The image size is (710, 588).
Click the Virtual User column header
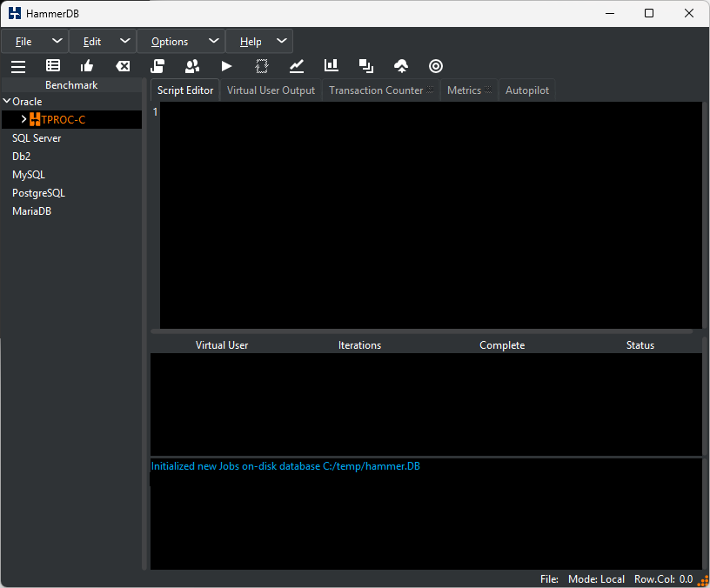point(222,345)
